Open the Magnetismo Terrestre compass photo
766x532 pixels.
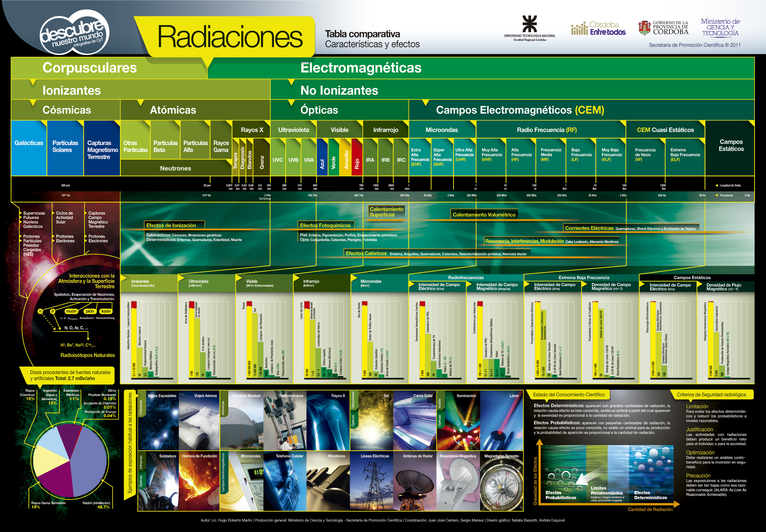[501, 481]
